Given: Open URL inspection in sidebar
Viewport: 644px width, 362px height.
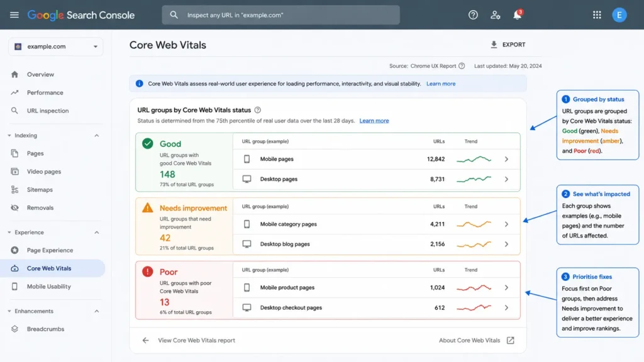Looking at the screenshot, I should click(48, 111).
